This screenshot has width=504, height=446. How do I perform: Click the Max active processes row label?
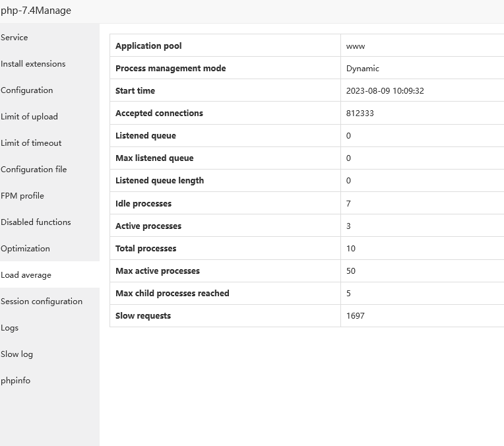158,271
